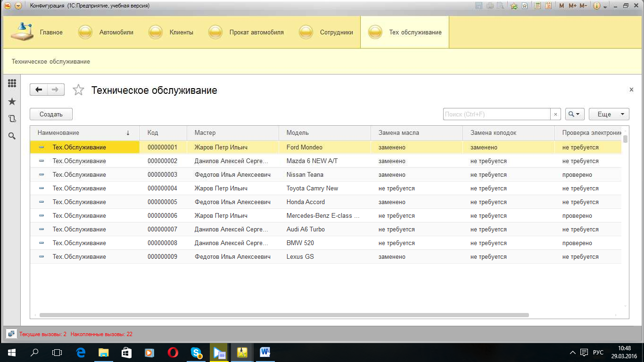Click the Модель column header
The width and height of the screenshot is (644, 362).
coord(325,133)
